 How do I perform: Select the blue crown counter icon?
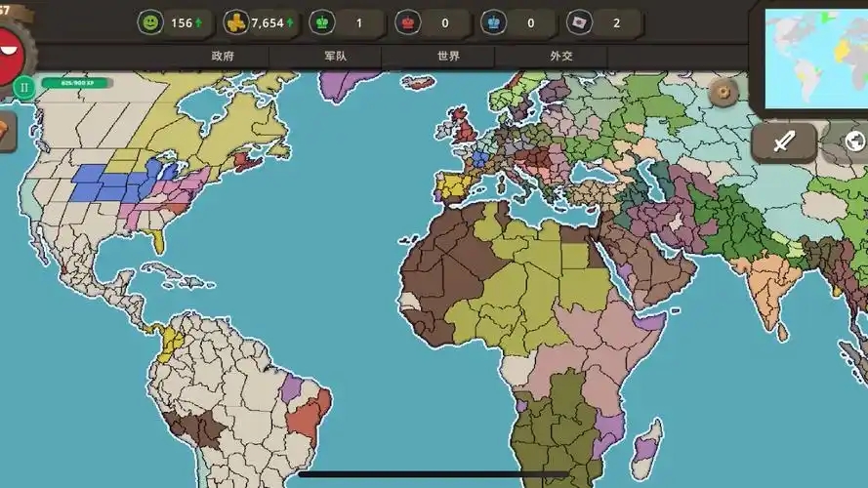click(493, 22)
